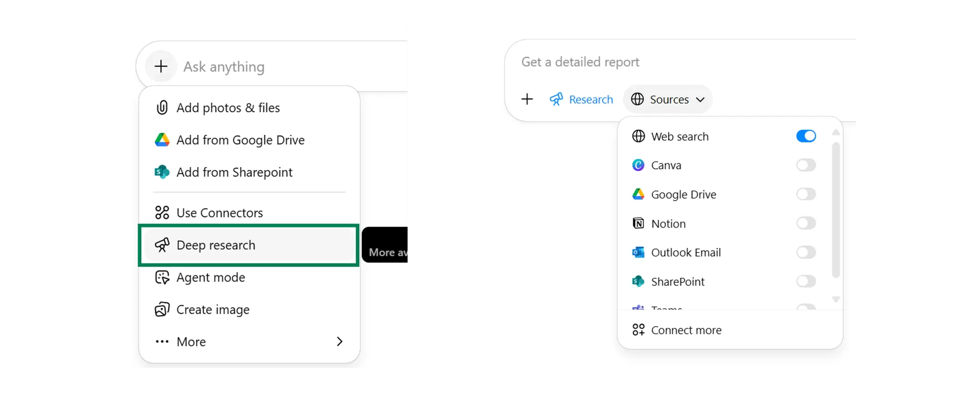Click the SharePoint icon next to Add from Sharepoint
The width and height of the screenshot is (980, 410).
coord(161,172)
